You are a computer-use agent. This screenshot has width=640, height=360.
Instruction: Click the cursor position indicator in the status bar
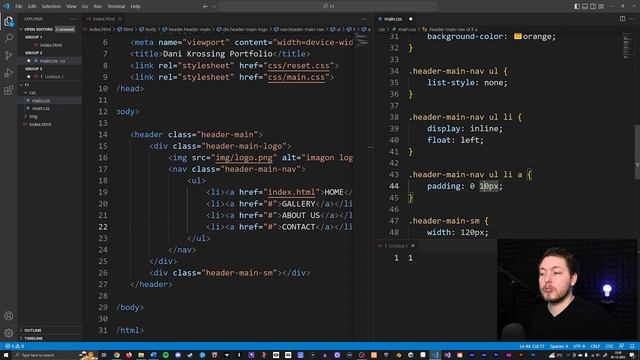pyautogui.click(x=532, y=346)
